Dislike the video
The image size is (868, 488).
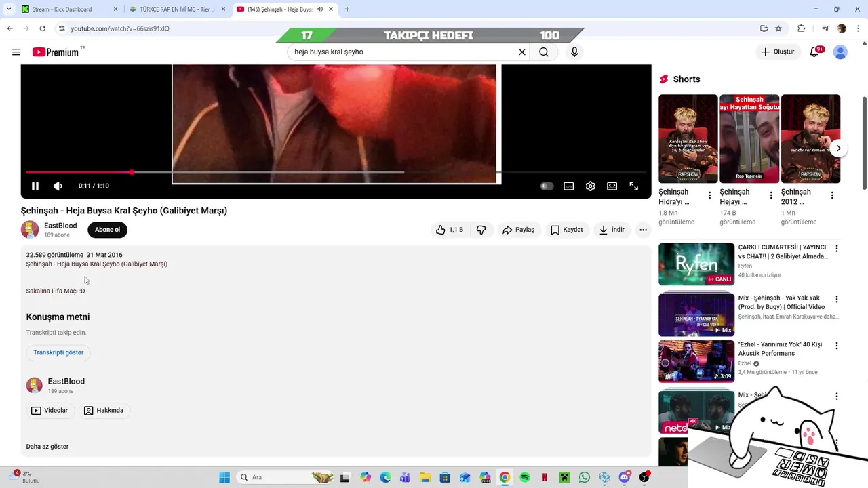(481, 230)
